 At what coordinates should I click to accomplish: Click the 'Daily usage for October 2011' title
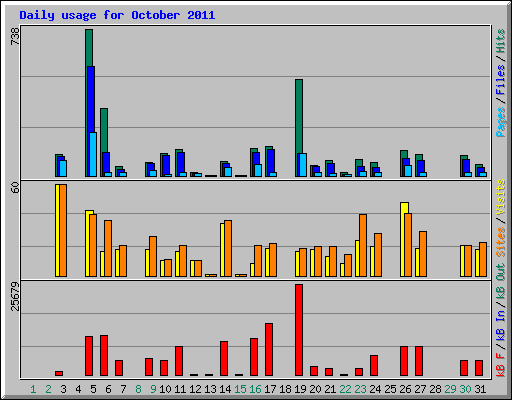117,15
